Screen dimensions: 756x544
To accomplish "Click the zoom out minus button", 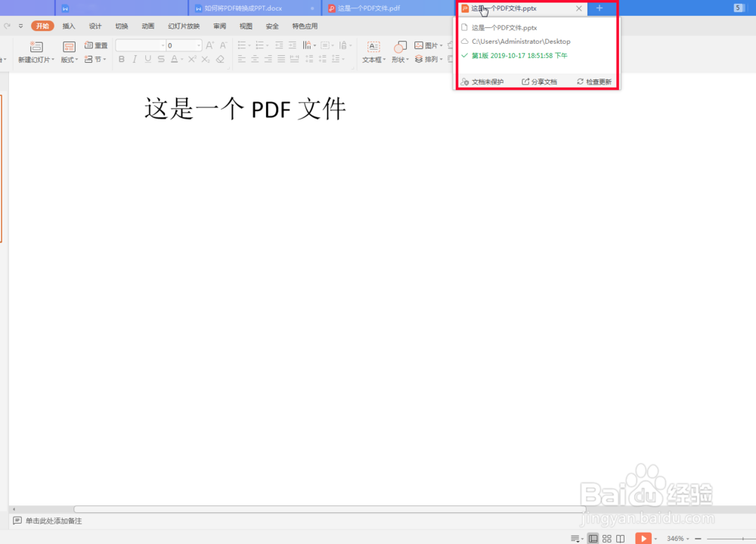I will pos(698,539).
